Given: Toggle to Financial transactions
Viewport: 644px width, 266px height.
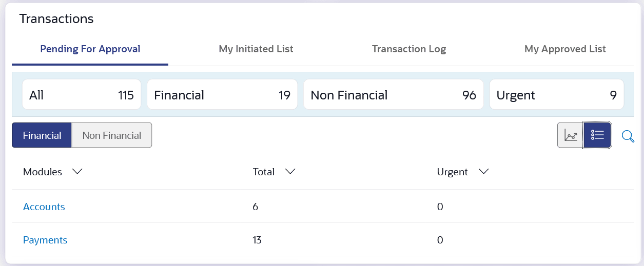Looking at the screenshot, I should pos(42,135).
